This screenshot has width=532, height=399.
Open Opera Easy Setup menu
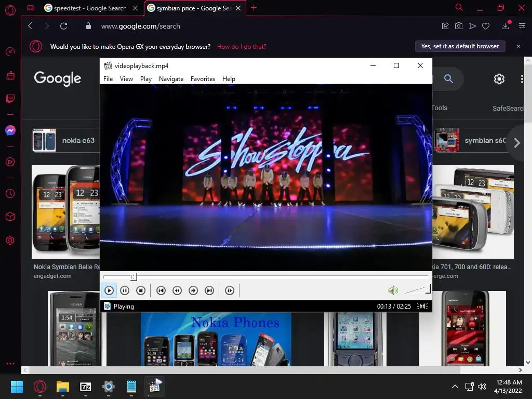(522, 26)
